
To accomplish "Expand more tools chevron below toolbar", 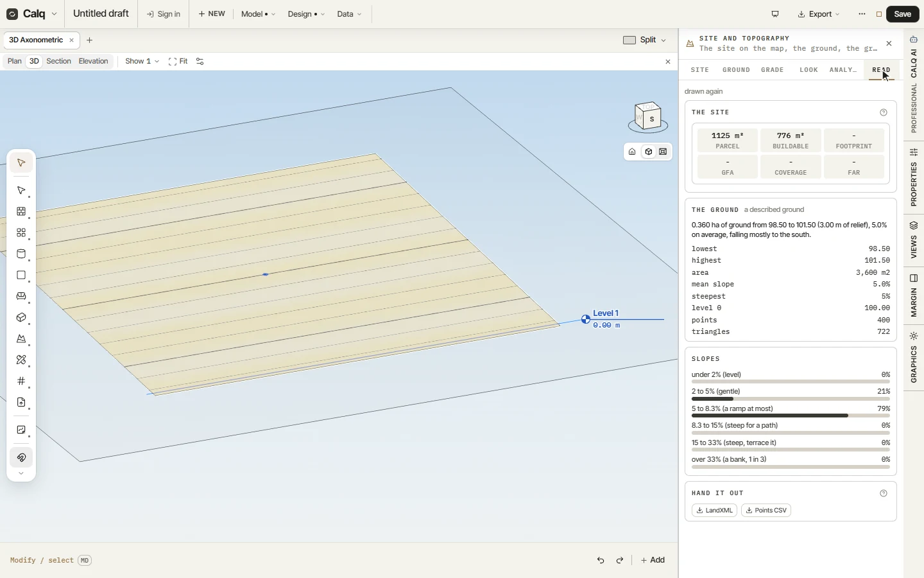I will click(x=21, y=473).
